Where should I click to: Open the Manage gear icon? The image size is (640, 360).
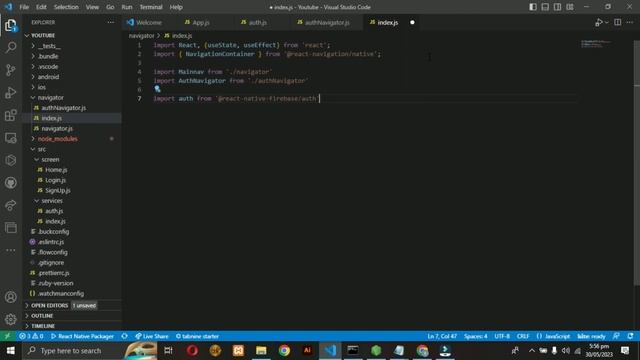(11, 319)
